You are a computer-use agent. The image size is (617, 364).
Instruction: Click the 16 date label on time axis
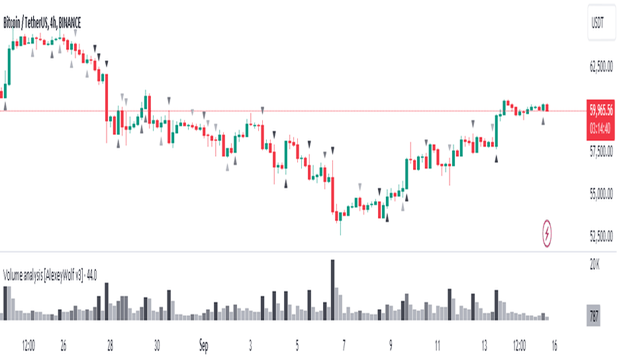554,346
